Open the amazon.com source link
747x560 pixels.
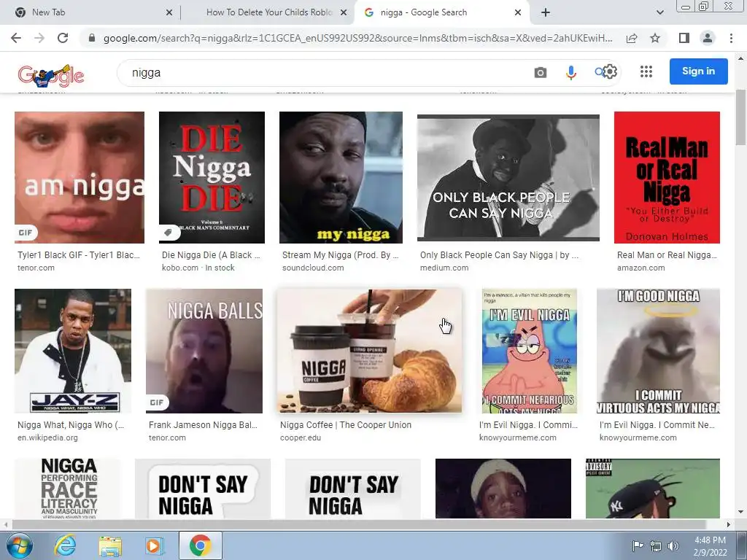tap(640, 268)
